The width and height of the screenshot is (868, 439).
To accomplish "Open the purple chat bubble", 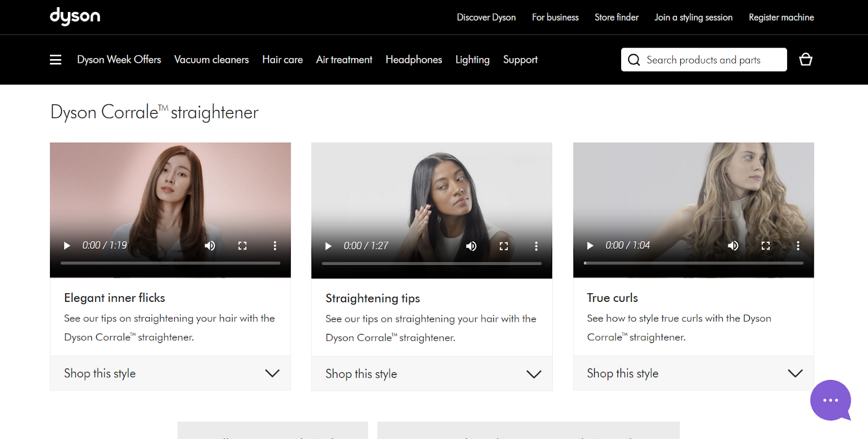I will pyautogui.click(x=831, y=401).
